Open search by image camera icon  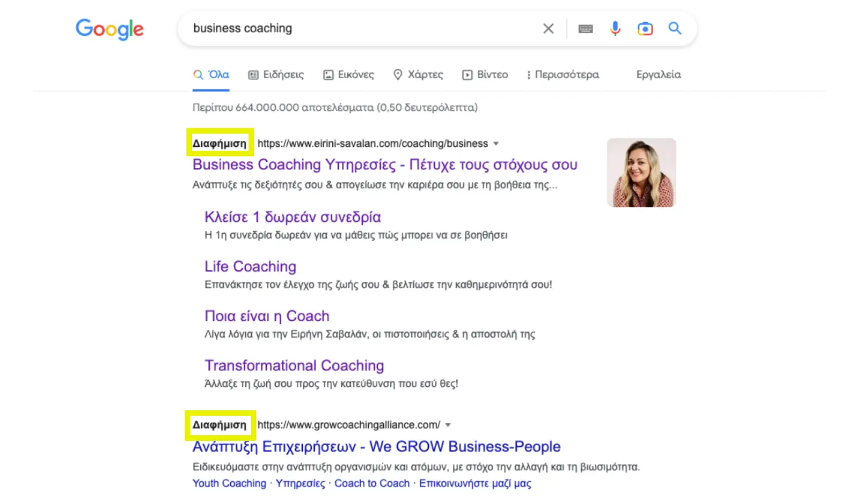pyautogui.click(x=645, y=29)
